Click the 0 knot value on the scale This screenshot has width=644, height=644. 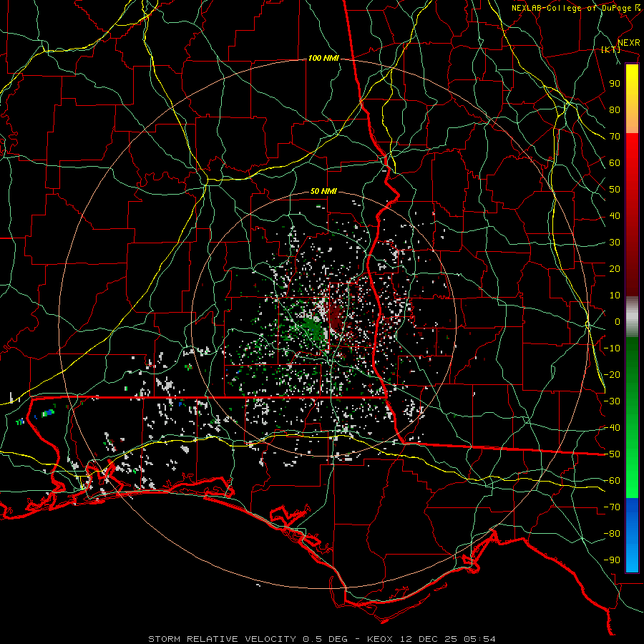(x=618, y=322)
